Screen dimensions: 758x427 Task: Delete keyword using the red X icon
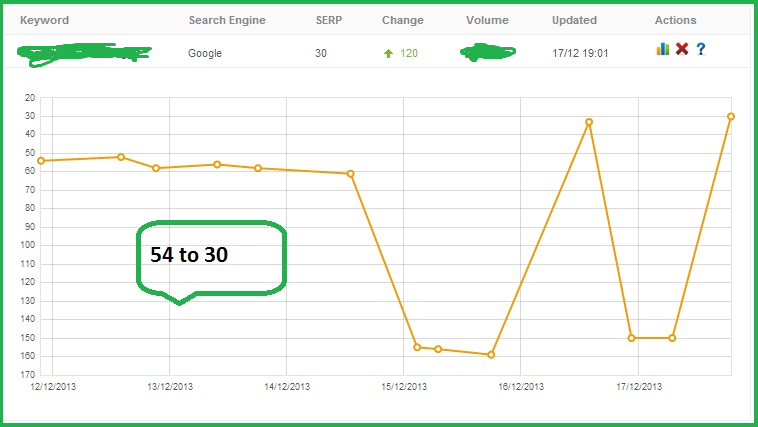tap(682, 48)
